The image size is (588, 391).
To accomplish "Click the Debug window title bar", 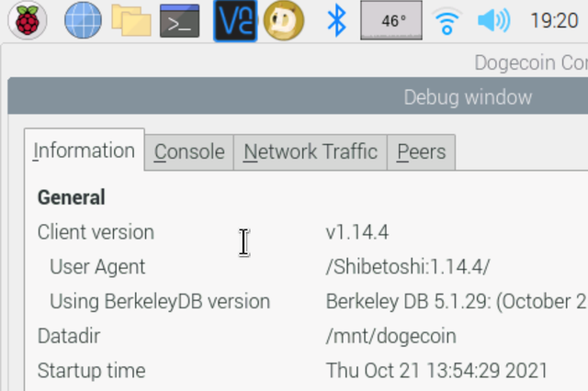I will coord(298,96).
